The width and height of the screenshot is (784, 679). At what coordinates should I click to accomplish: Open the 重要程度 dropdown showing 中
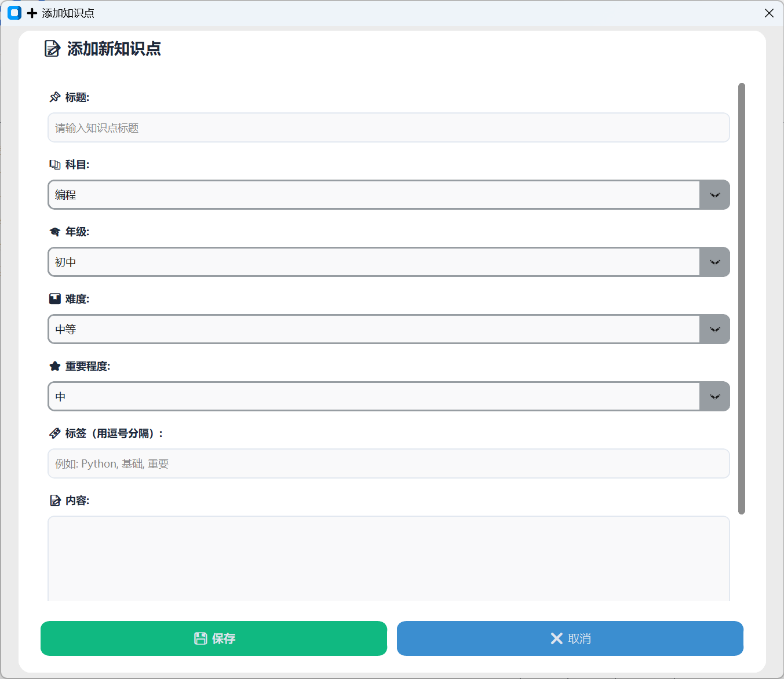[x=389, y=396]
